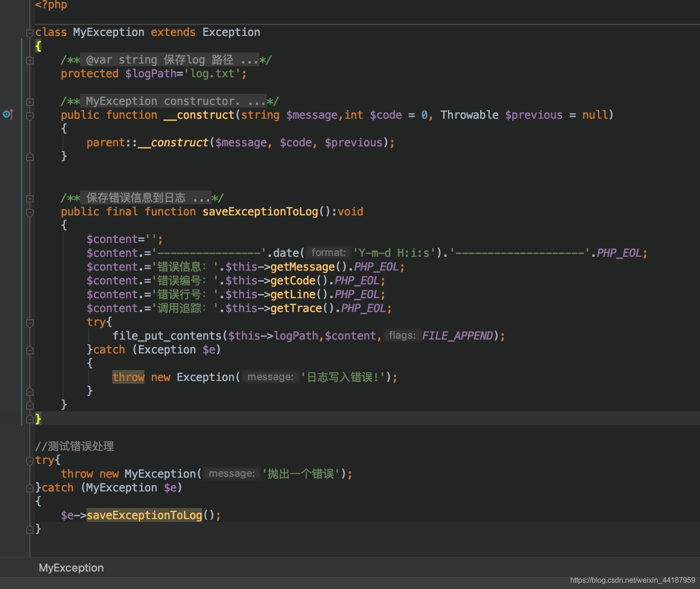Image resolution: width=700 pixels, height=589 pixels.
Task: Click the class name 'MyException' in declaration
Action: pos(109,32)
